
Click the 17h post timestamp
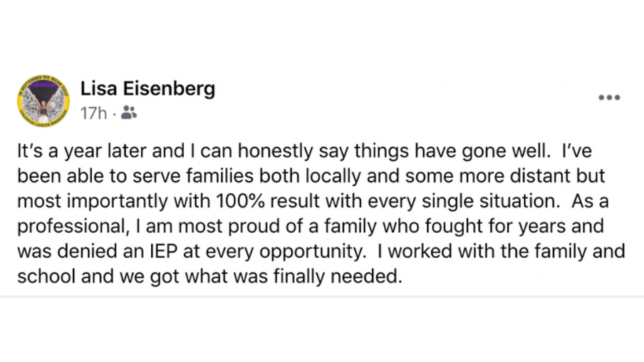click(x=94, y=114)
